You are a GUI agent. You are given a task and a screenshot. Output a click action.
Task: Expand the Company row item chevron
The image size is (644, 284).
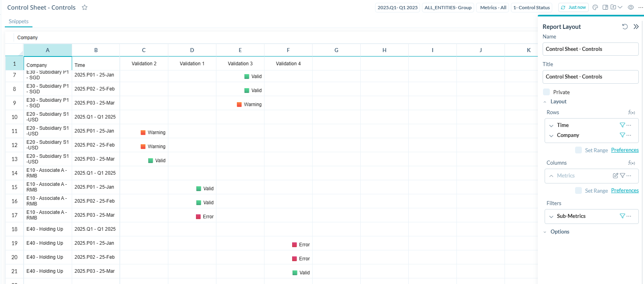[x=551, y=135]
